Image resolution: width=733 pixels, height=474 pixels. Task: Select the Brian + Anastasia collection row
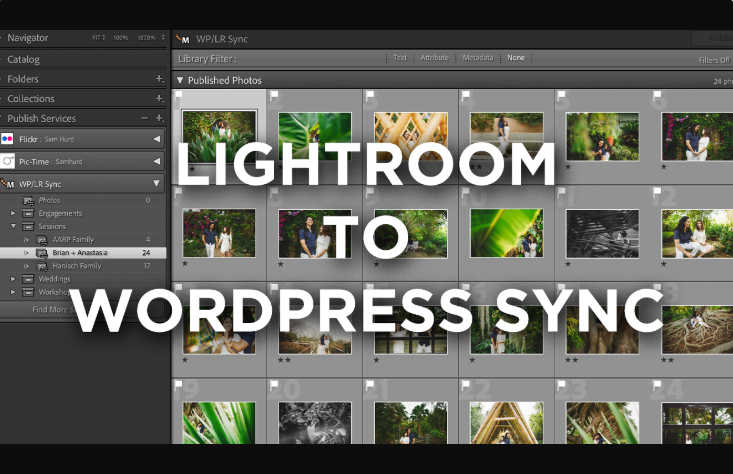[x=83, y=253]
